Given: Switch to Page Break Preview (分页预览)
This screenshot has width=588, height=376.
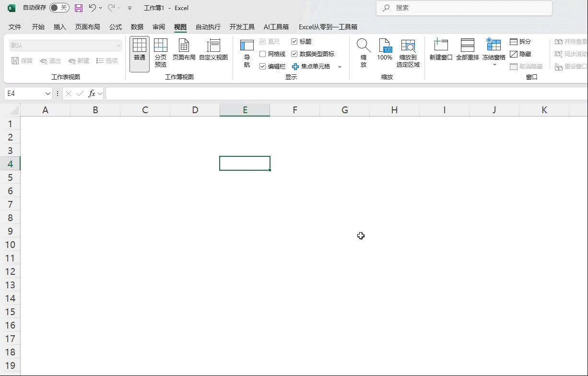Looking at the screenshot, I should pos(161,53).
